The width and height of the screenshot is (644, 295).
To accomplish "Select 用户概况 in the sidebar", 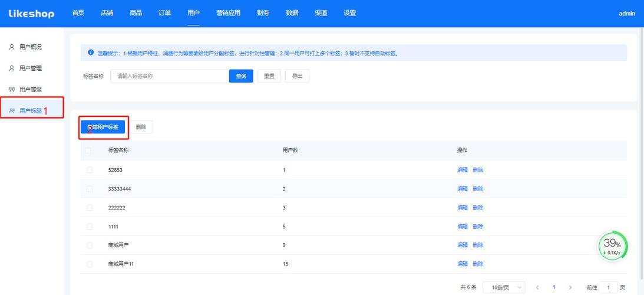I will pyautogui.click(x=32, y=47).
